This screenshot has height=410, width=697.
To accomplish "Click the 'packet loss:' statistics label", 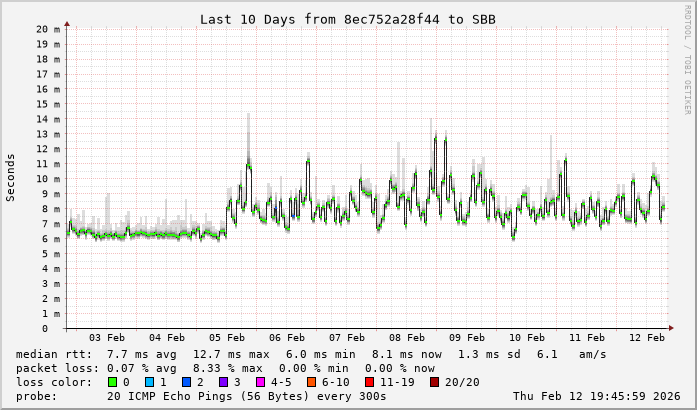I will (54, 368).
